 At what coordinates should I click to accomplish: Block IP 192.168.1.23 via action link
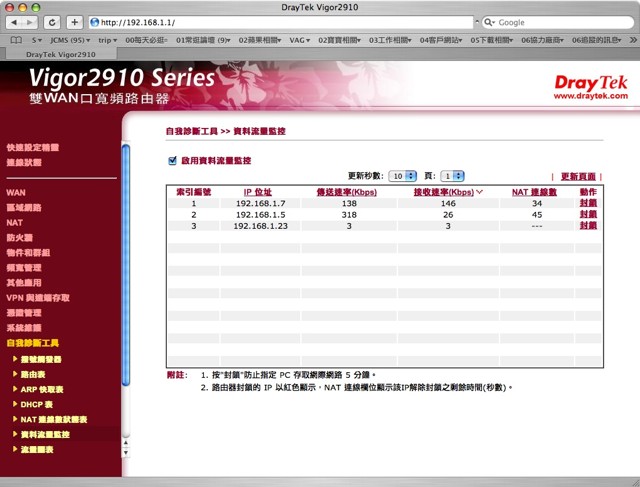point(588,225)
